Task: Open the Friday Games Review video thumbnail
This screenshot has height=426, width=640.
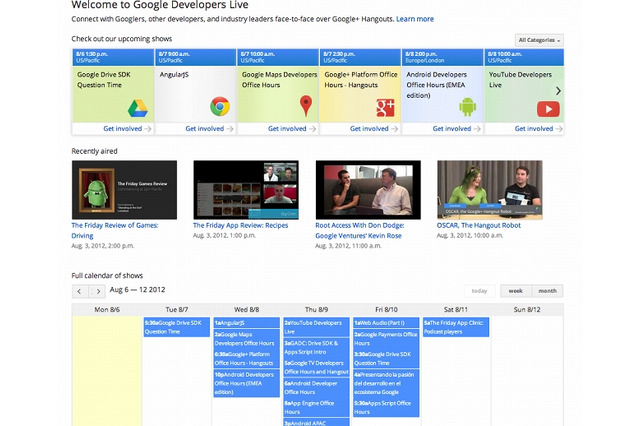Action: pos(124,190)
